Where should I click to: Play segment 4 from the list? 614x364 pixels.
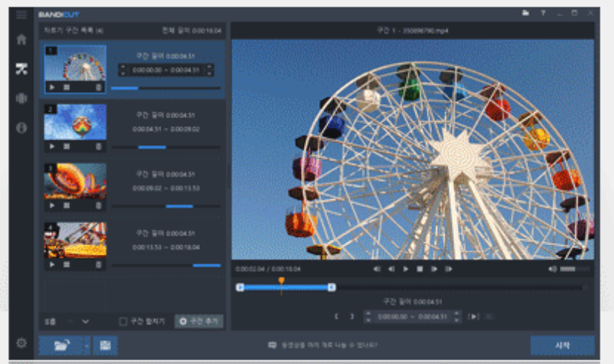coord(52,264)
